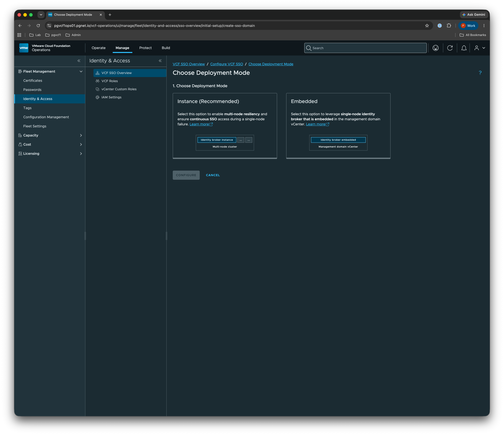Open Fleet Settings in sidebar
Image resolution: width=504 pixels, height=435 pixels.
[x=35, y=126]
